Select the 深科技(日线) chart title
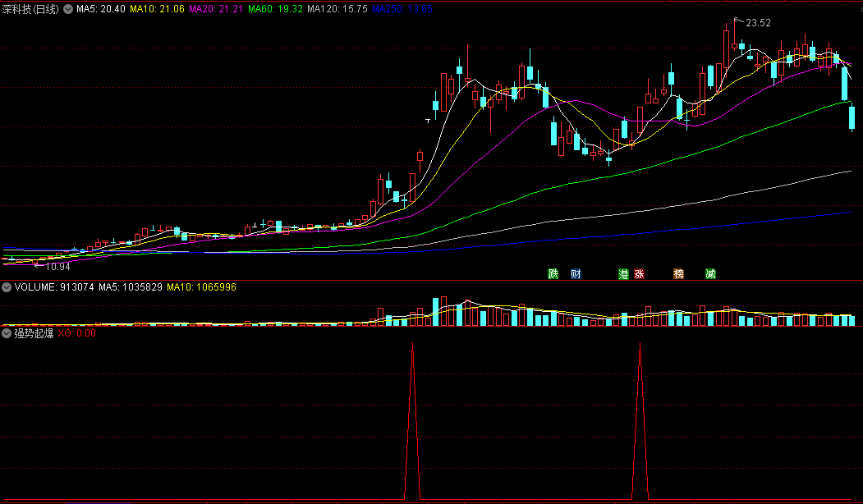 pyautogui.click(x=30, y=9)
